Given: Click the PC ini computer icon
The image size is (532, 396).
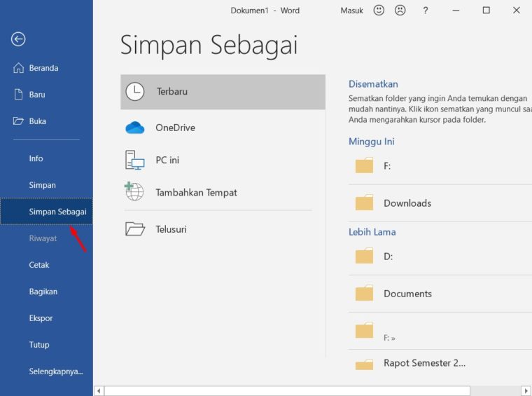Looking at the screenshot, I should [134, 160].
